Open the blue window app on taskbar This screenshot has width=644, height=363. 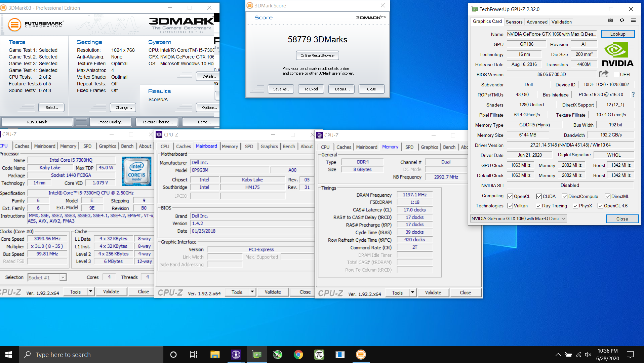340,355
